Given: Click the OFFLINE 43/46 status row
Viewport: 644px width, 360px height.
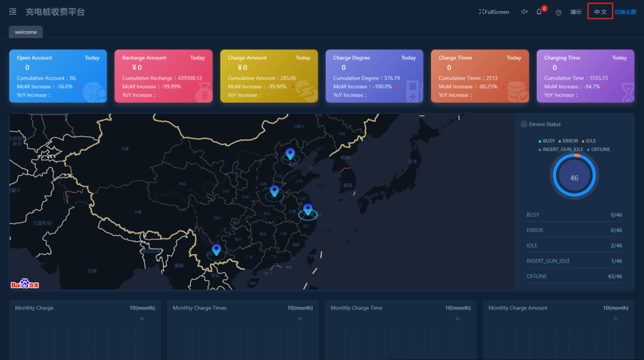Looking at the screenshot, I should (x=574, y=276).
